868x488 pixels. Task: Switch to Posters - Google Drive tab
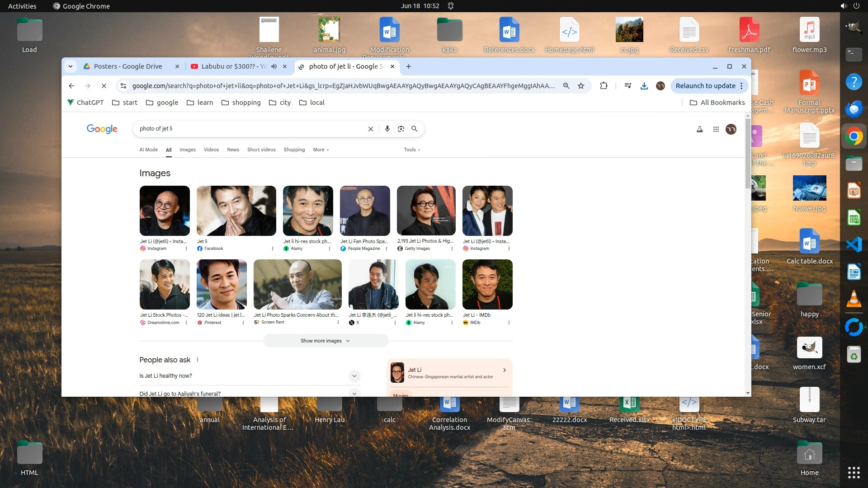click(128, 66)
